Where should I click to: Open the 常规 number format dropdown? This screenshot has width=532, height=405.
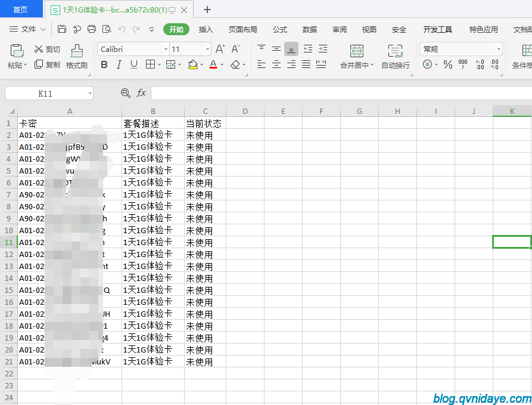click(x=499, y=50)
